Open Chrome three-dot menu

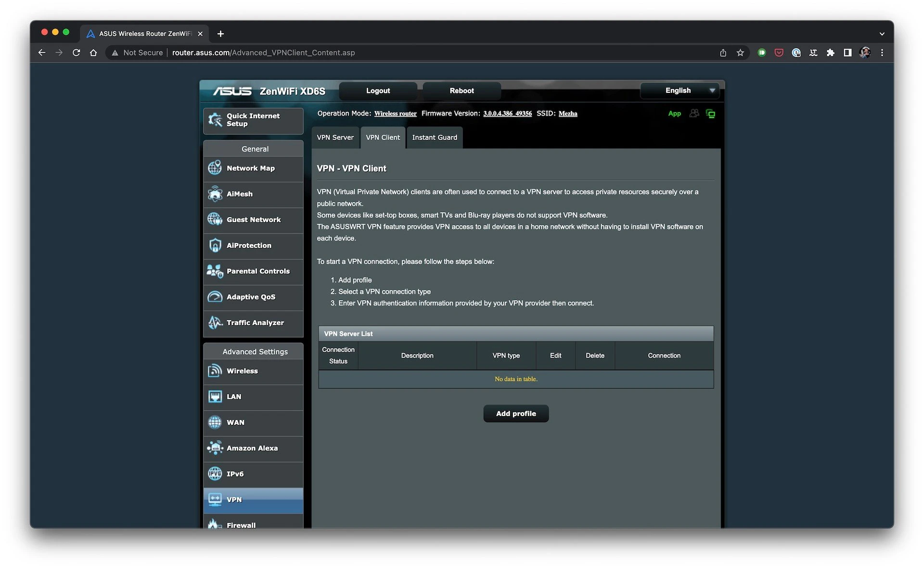(882, 53)
